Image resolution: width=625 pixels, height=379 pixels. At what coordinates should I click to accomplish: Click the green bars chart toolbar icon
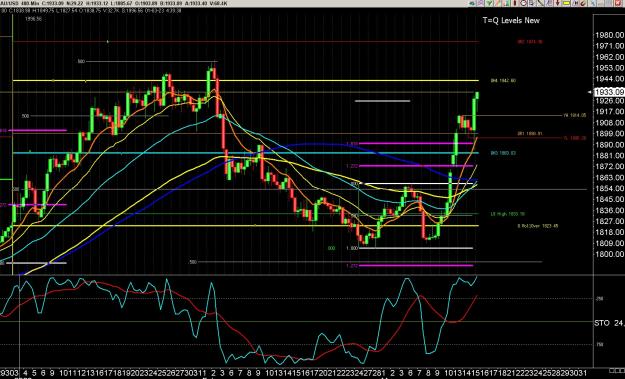click(x=506, y=3)
